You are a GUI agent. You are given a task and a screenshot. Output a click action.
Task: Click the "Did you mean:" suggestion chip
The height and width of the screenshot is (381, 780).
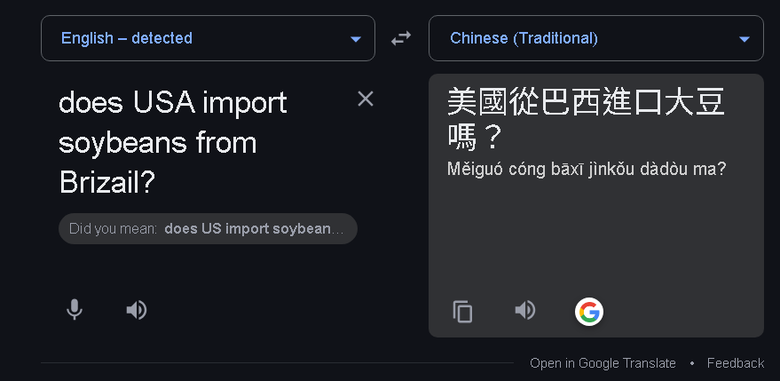pos(208,229)
